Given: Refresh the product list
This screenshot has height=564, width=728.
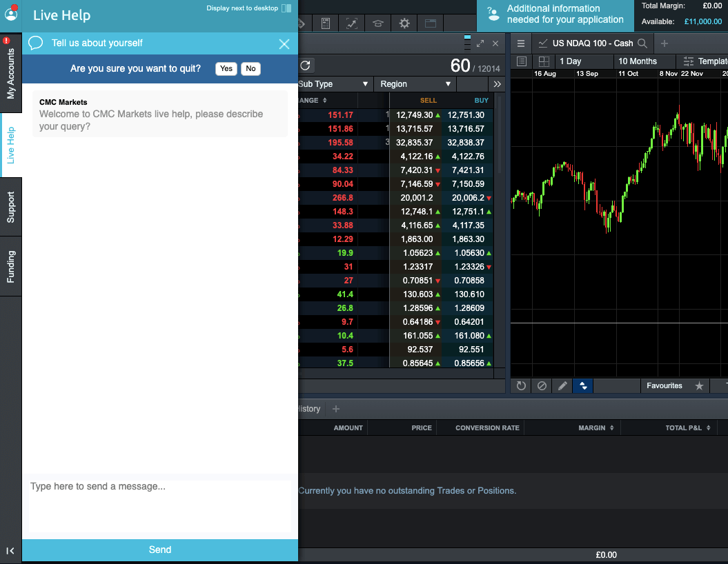Looking at the screenshot, I should [305, 66].
